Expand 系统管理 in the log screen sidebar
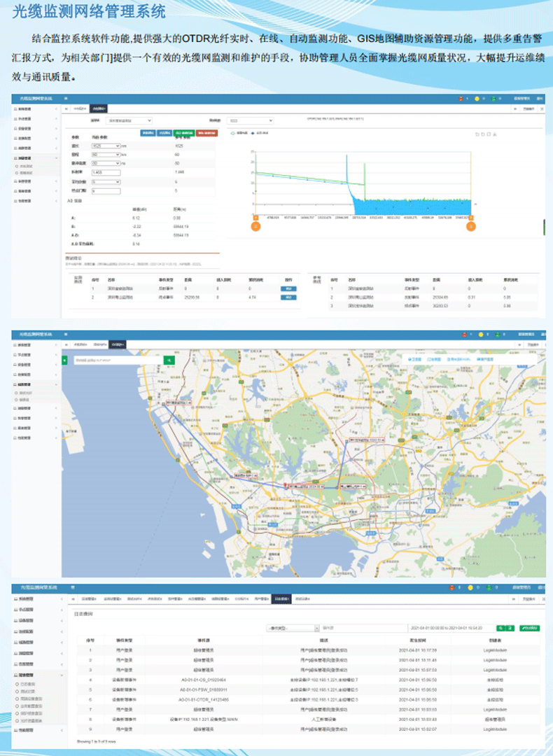553x756 pixels. coord(38,598)
